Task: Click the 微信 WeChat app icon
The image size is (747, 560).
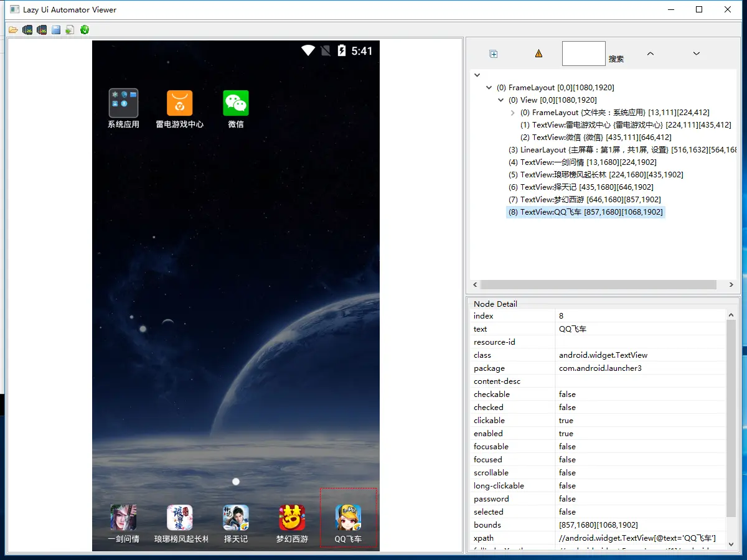Action: [236, 103]
